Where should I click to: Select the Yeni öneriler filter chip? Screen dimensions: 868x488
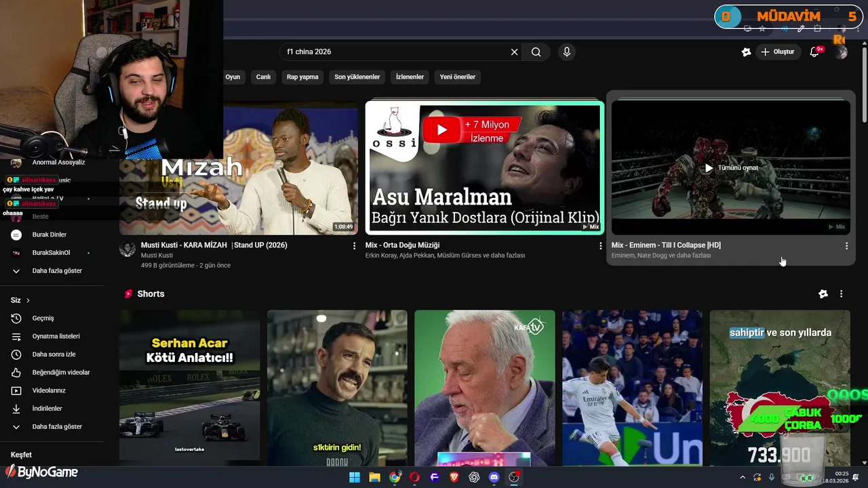click(x=457, y=77)
